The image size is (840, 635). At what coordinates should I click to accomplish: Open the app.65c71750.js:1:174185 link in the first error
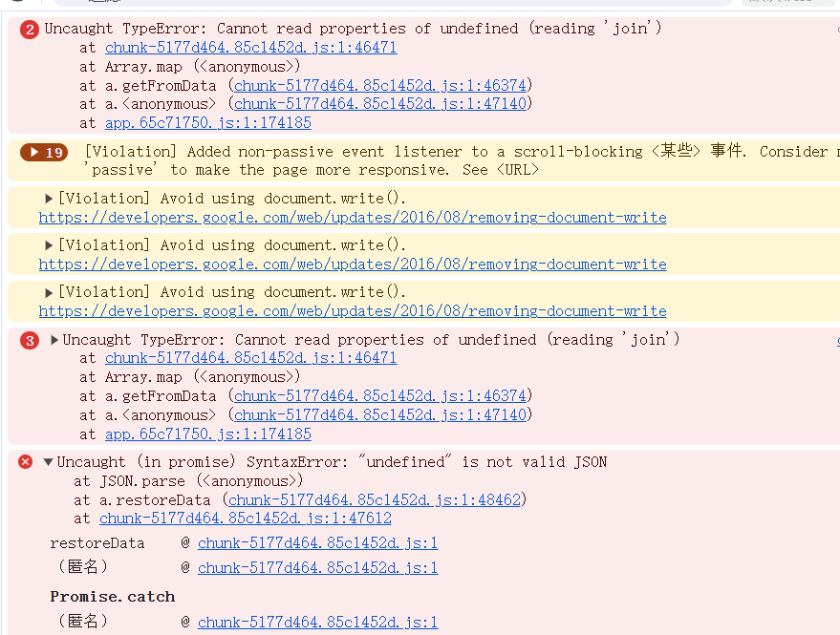tap(207, 123)
